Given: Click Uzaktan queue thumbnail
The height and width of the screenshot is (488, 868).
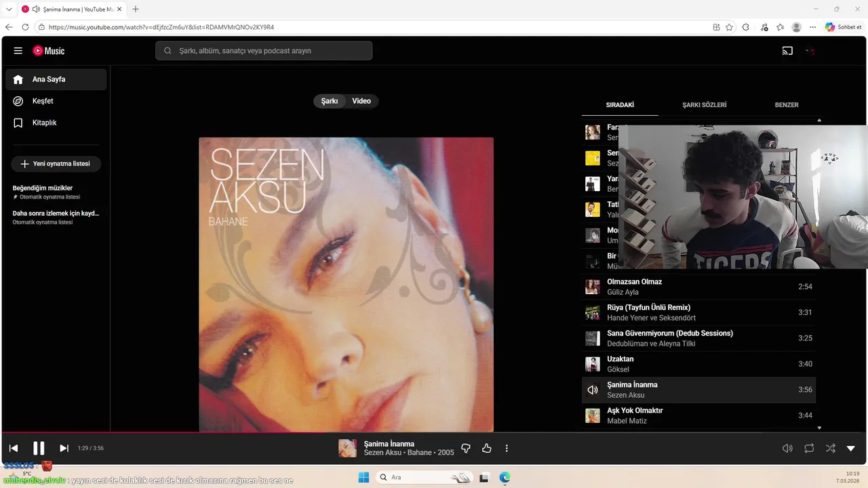Looking at the screenshot, I should [593, 364].
